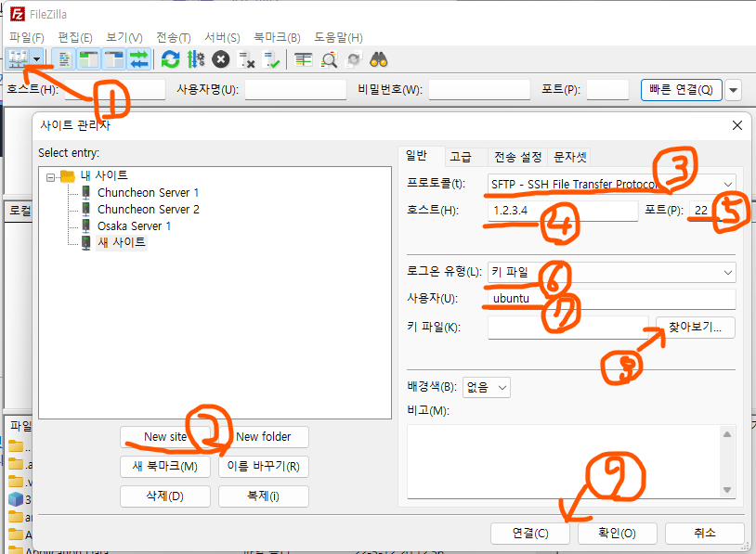The height and width of the screenshot is (554, 756).
Task: Click the 연결(C) connect button
Action: [530, 534]
